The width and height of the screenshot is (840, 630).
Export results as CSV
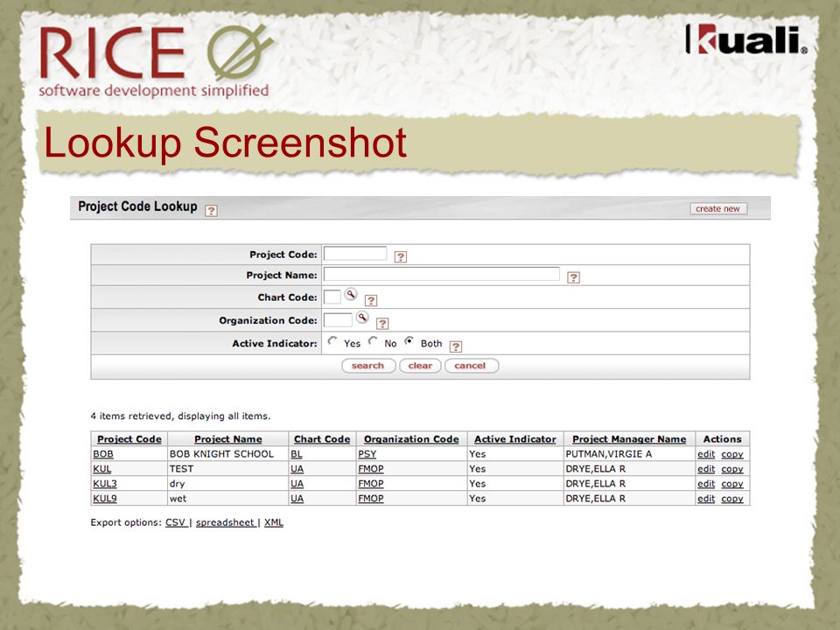(x=175, y=523)
